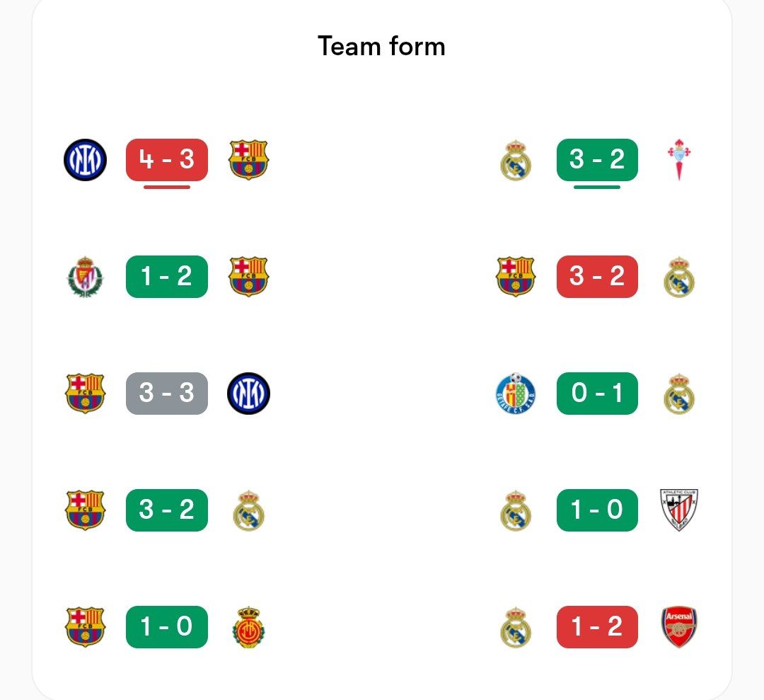The height and width of the screenshot is (700, 764).
Task: Open the 3 - 2 Celta Vigo match score
Action: [597, 160]
